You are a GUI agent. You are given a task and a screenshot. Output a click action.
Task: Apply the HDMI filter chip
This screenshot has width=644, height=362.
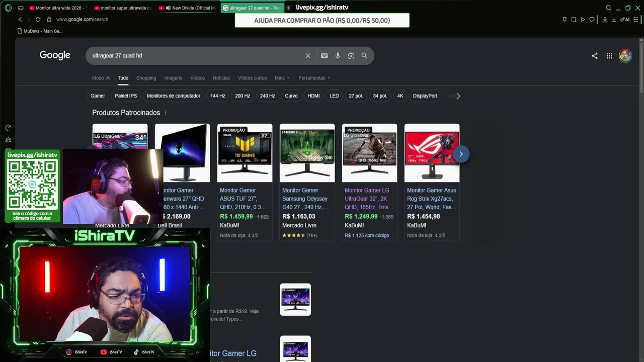pos(313,96)
